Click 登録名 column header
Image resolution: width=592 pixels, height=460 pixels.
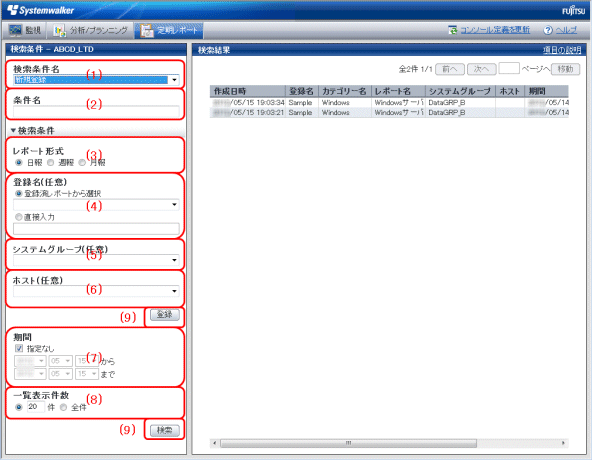pyautogui.click(x=302, y=91)
